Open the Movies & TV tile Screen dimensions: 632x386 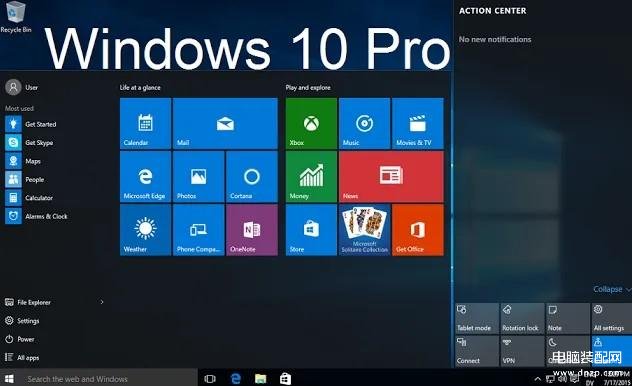pyautogui.click(x=418, y=123)
